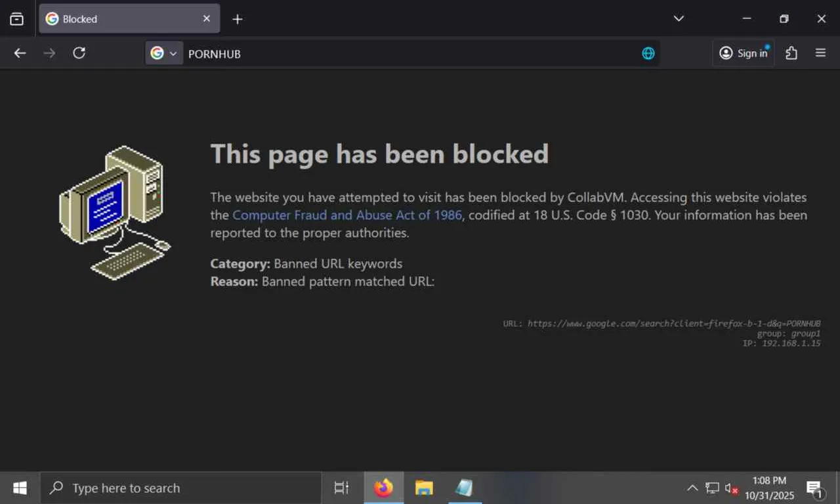Open the Google search engine dropdown
This screenshot has height=504, width=840.
coord(164,53)
